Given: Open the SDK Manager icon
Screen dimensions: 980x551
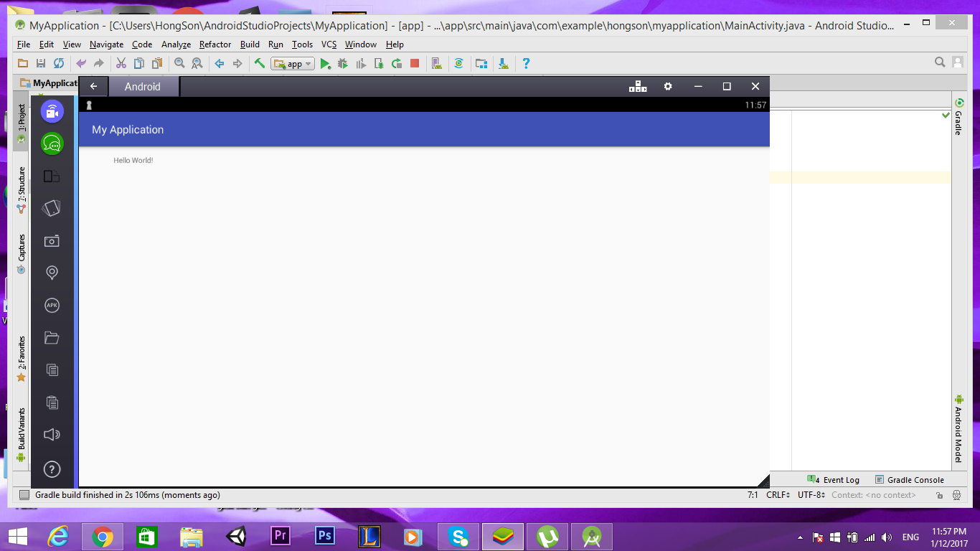Looking at the screenshot, I should point(504,64).
